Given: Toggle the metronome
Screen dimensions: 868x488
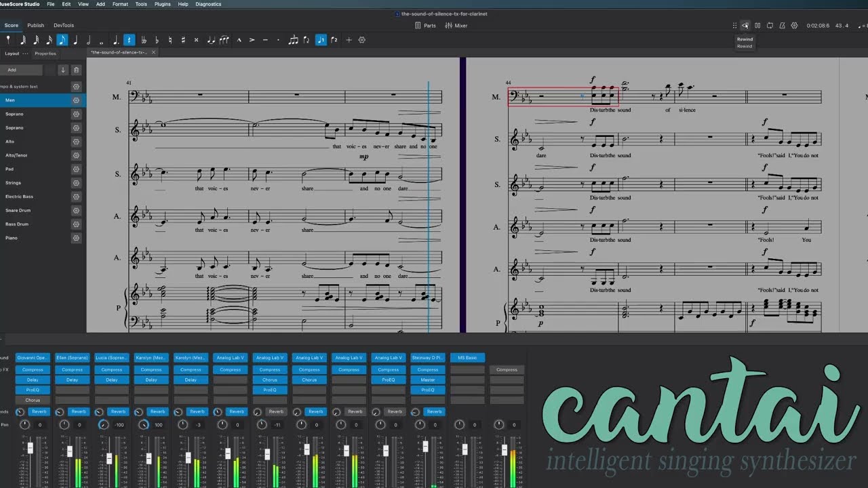Looking at the screenshot, I should coord(782,26).
